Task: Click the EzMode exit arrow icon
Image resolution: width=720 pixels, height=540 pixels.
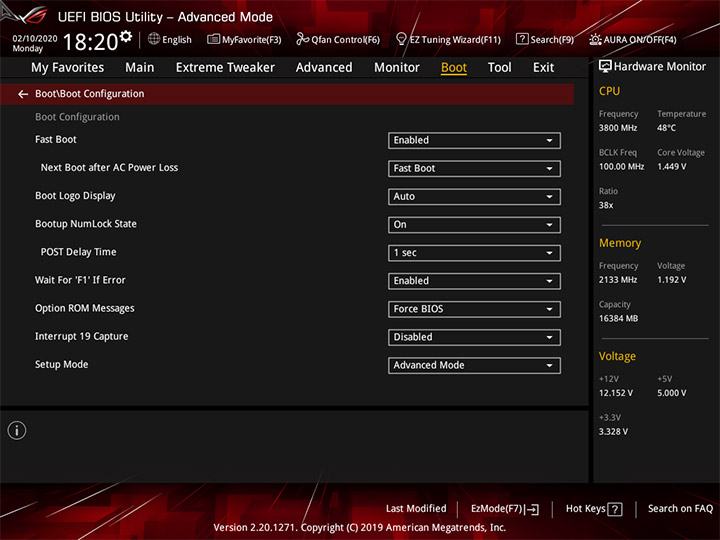Action: (x=532, y=509)
